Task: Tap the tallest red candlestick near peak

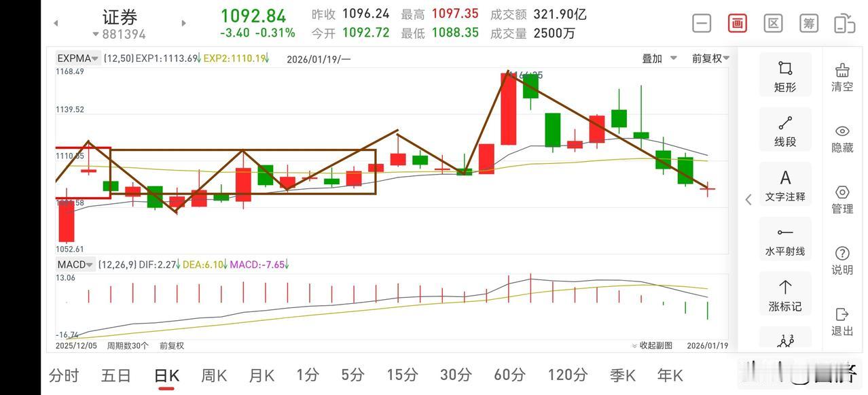Action: [x=508, y=108]
